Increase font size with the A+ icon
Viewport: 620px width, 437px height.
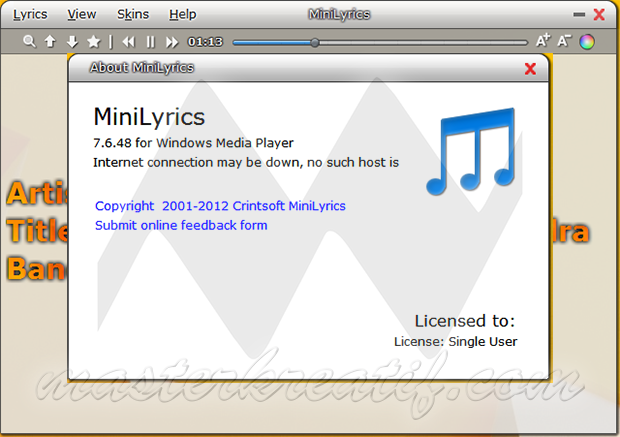(543, 40)
